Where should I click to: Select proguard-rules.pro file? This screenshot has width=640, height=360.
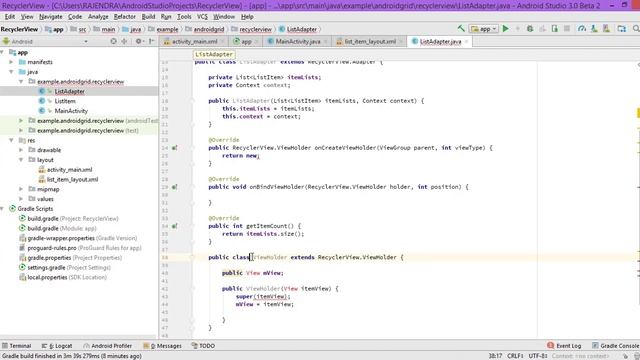[x=80, y=248]
